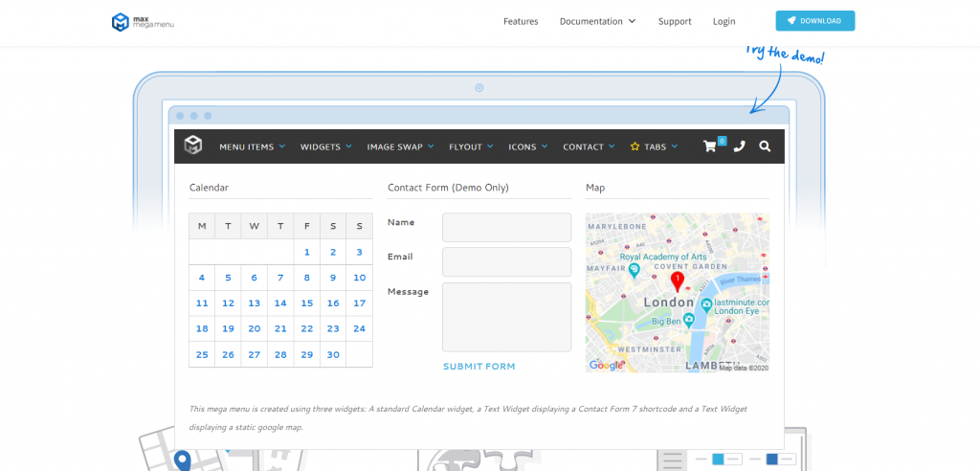Screen dimensions: 980x471
Task: Click the cube icon in demo menu
Action: [193, 146]
